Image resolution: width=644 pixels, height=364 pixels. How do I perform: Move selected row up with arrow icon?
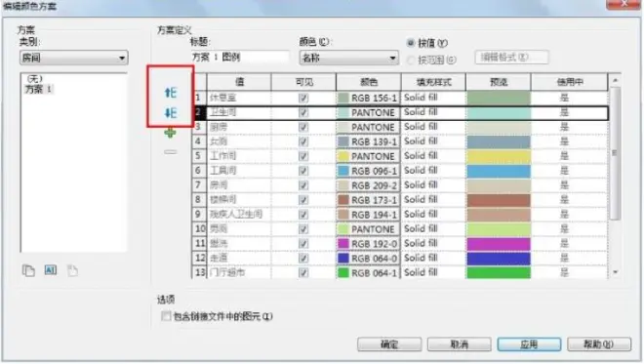pos(171,93)
